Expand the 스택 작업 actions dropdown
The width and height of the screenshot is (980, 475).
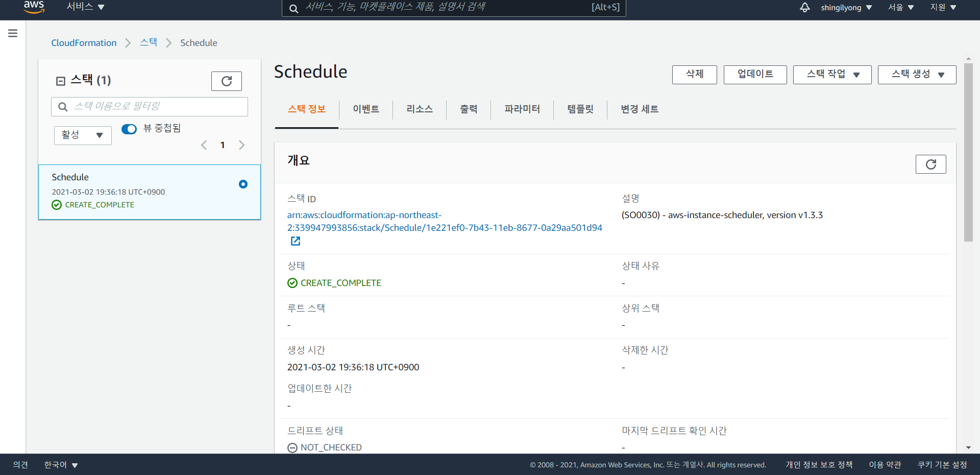(832, 75)
